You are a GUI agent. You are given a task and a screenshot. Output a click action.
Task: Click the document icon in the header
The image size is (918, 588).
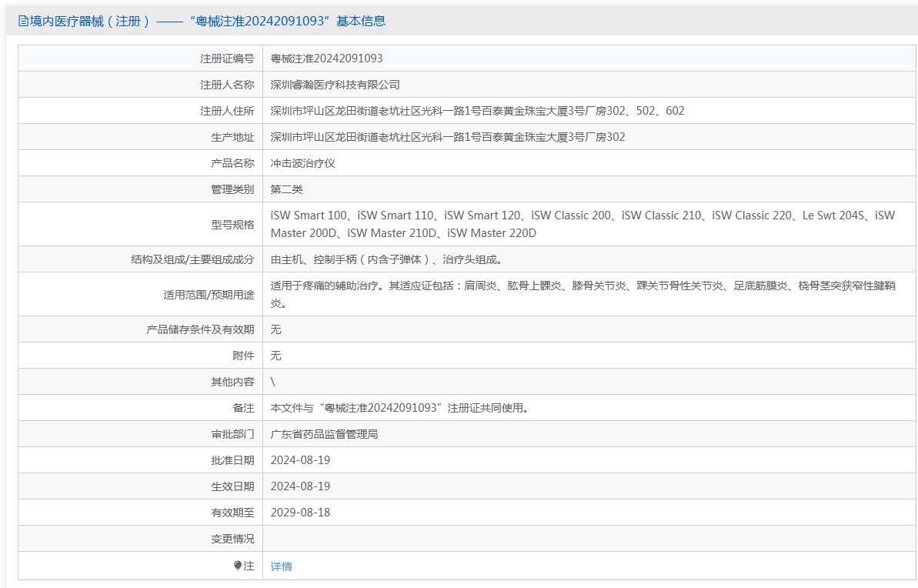23,22
